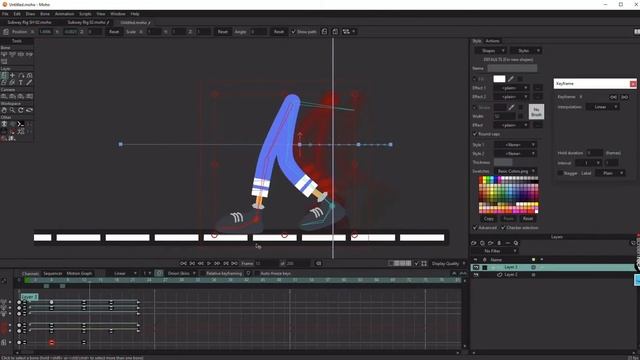Viewport: 640px width, 360px height.
Task: Open the Interpolation Linear dropdown in Keyframe dialog
Action: click(x=602, y=107)
